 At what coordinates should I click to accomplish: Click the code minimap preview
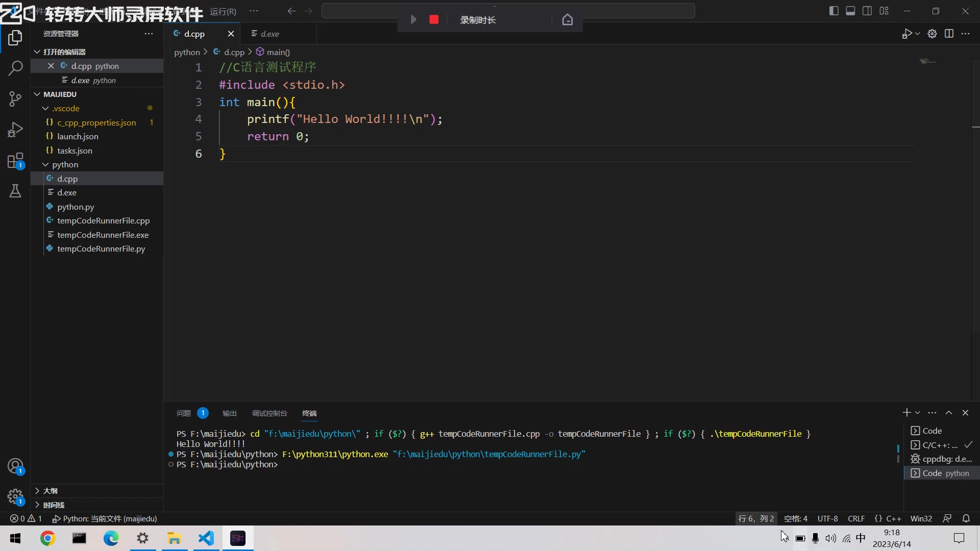click(927, 62)
